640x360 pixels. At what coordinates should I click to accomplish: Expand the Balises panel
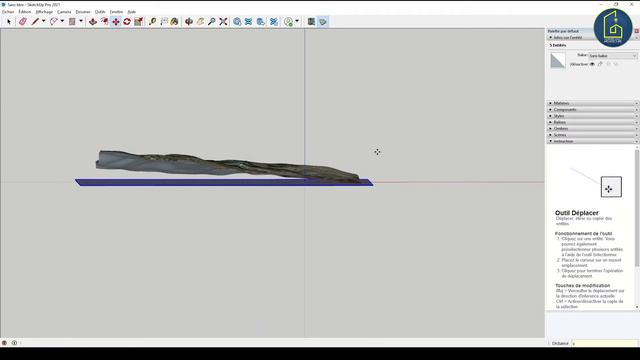click(593, 122)
